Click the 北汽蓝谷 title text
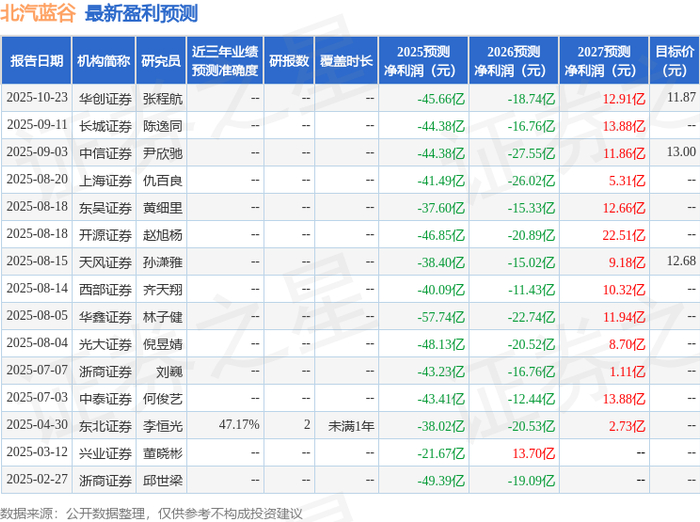Image resolution: width=700 pixels, height=522 pixels. (38, 13)
